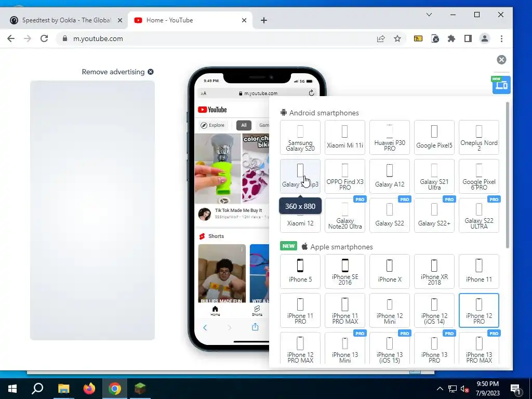
Task: Close the simulator with the X icon
Action: [501, 60]
